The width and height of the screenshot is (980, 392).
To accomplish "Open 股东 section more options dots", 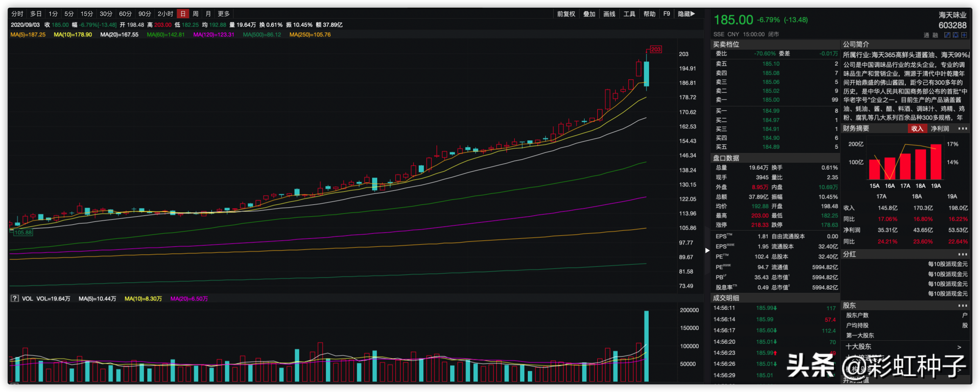I will pyautogui.click(x=963, y=306).
